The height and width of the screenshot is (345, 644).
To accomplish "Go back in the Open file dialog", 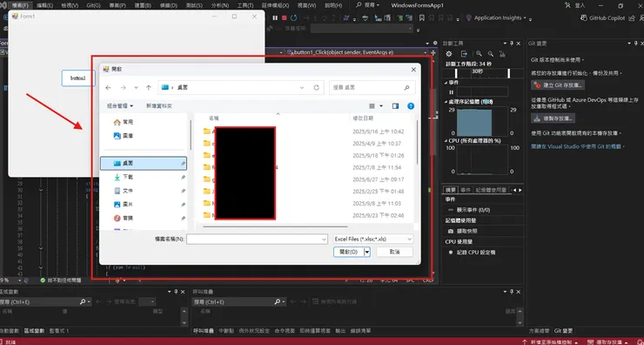I will point(108,88).
